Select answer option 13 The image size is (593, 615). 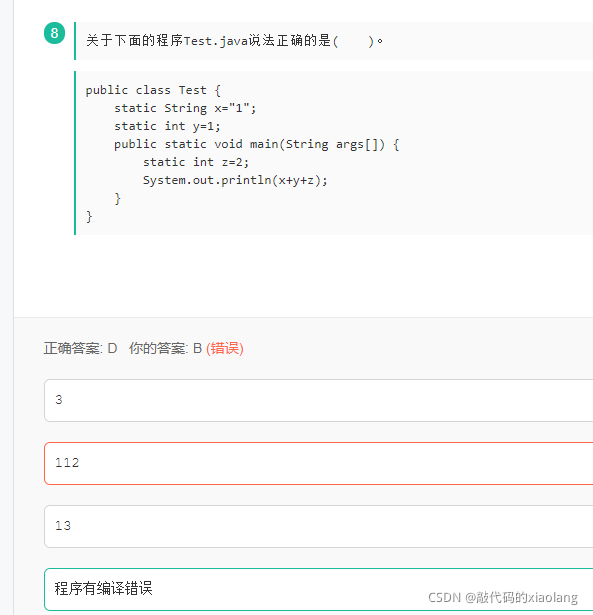pyautogui.click(x=318, y=526)
